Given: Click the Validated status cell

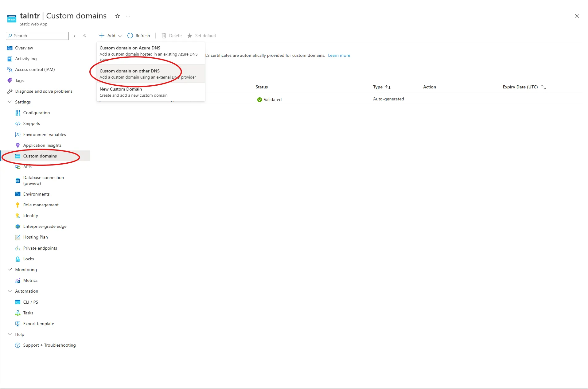Looking at the screenshot, I should (x=269, y=99).
